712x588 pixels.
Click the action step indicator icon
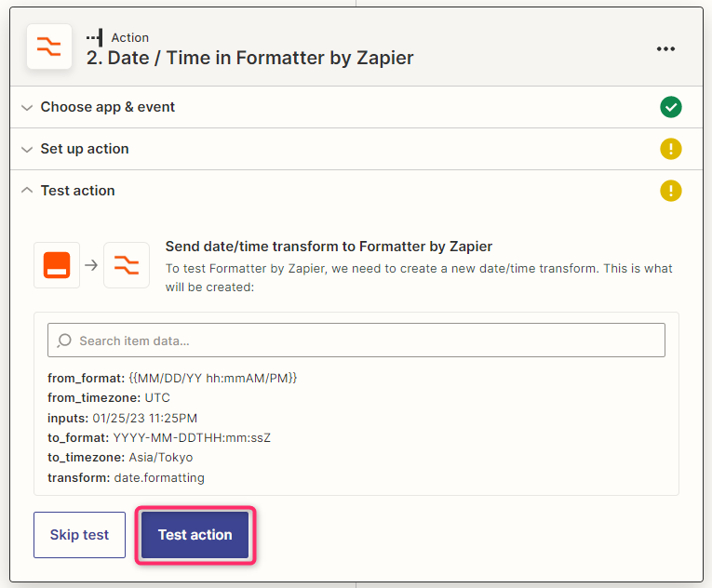coord(94,38)
